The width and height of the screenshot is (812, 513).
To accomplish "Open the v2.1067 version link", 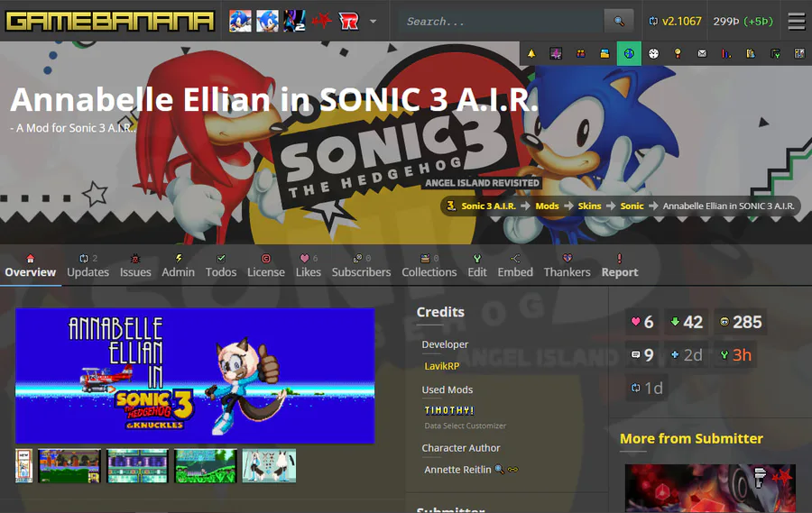I will coord(675,22).
